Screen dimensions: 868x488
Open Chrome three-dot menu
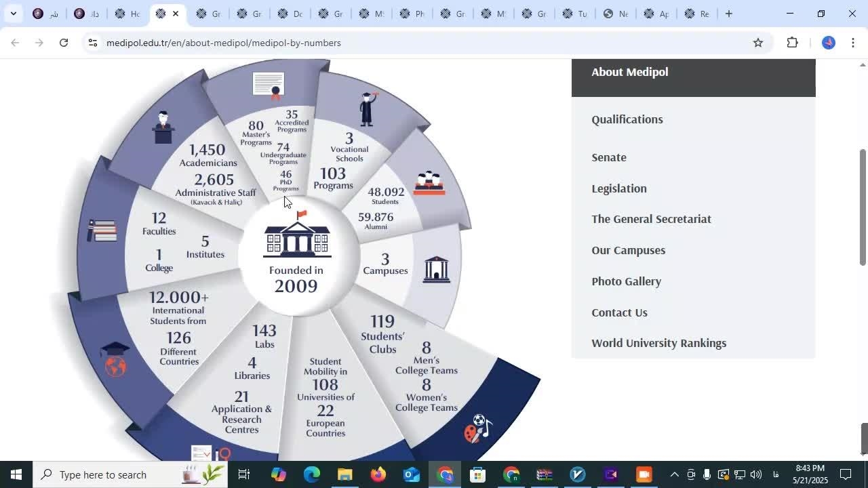852,43
